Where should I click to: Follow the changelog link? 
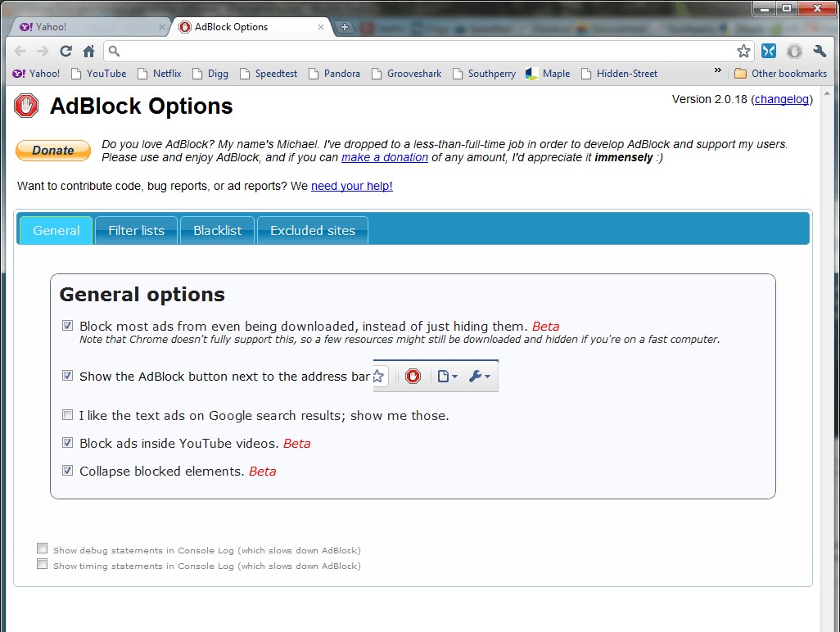781,99
